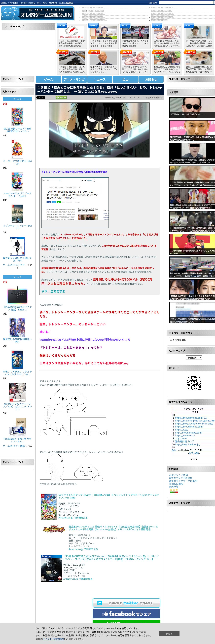Click the twitter link in top bar

pyautogui.click(x=24, y=3)
